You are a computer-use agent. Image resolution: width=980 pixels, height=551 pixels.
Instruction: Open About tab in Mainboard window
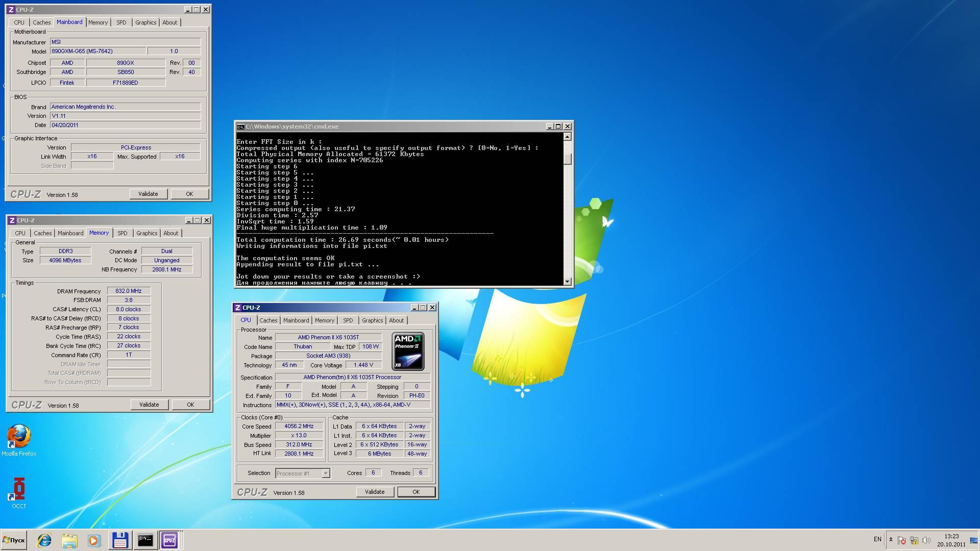(169, 22)
